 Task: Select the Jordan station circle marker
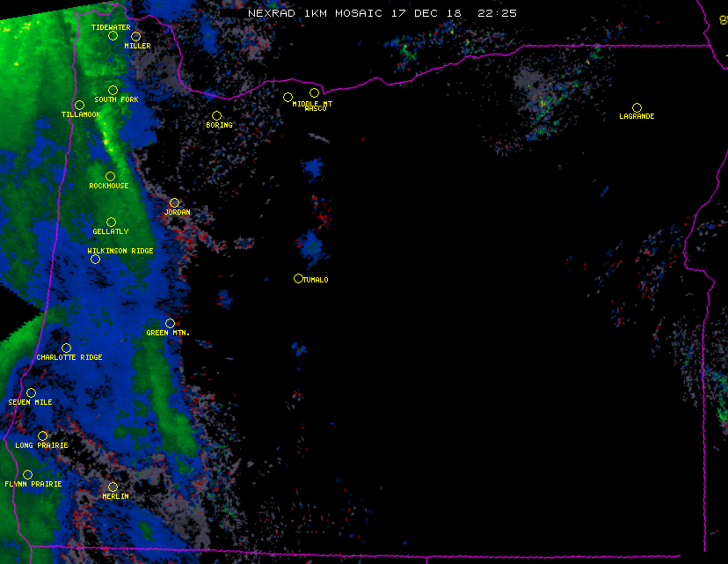pos(174,203)
